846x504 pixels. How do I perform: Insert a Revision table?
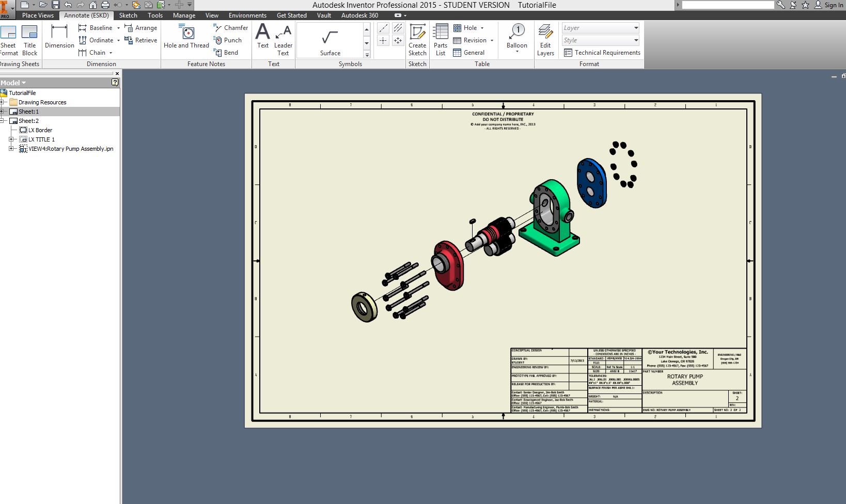point(469,40)
